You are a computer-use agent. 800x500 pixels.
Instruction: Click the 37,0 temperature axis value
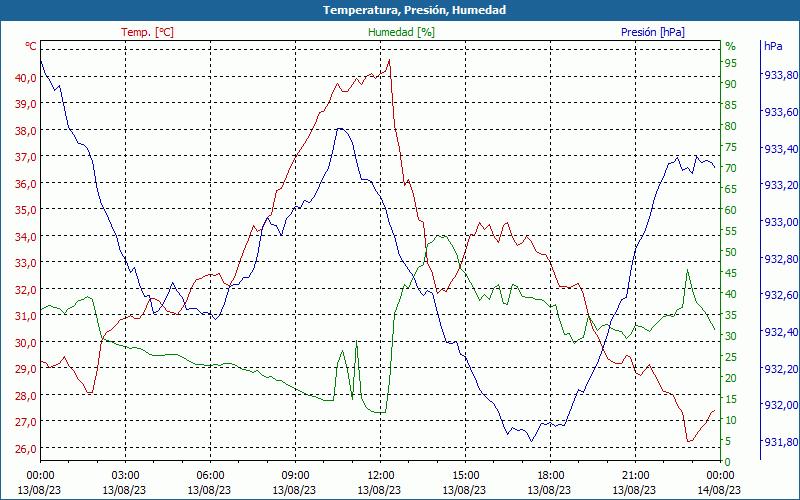(26, 157)
